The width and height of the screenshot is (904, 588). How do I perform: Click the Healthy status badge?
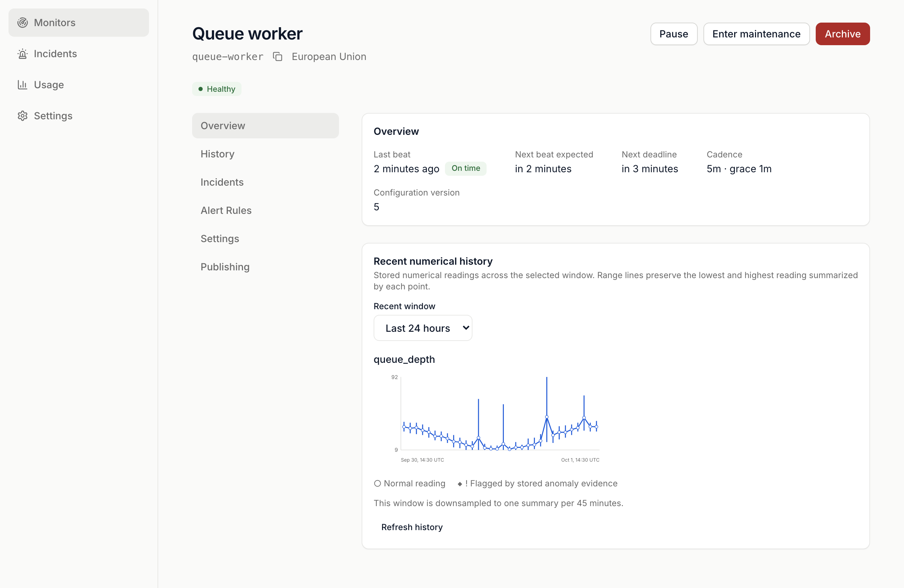click(216, 89)
